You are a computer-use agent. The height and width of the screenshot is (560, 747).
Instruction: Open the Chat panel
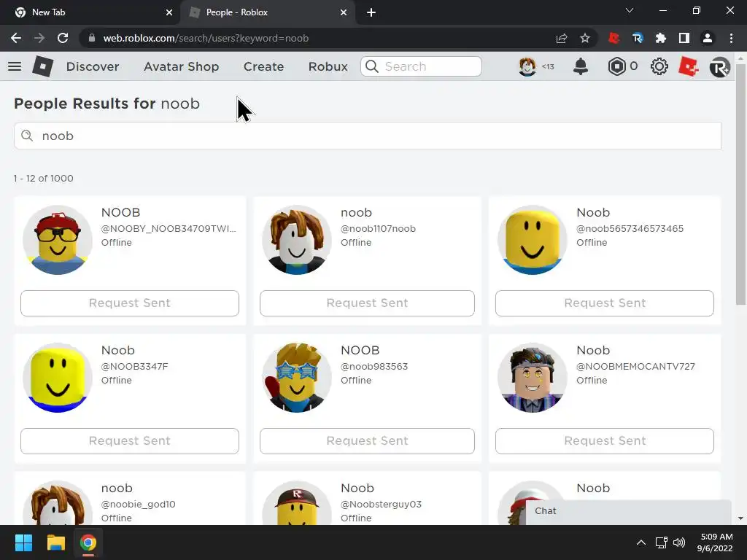click(628, 511)
